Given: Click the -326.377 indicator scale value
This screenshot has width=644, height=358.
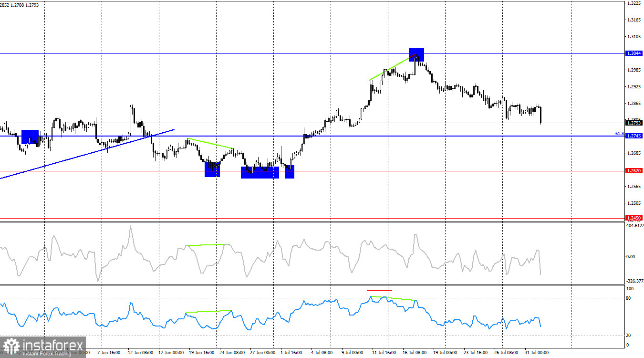Looking at the screenshot, I should tap(635, 281).
